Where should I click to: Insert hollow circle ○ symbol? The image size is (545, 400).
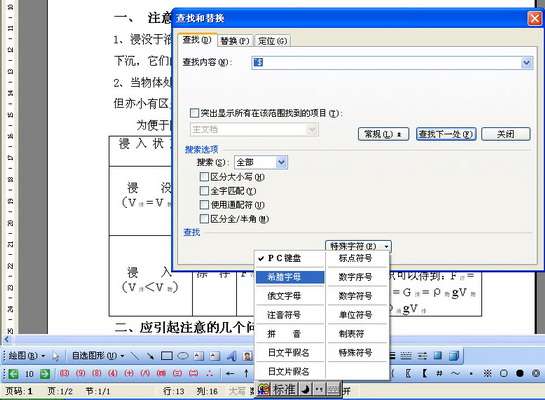[504, 373]
